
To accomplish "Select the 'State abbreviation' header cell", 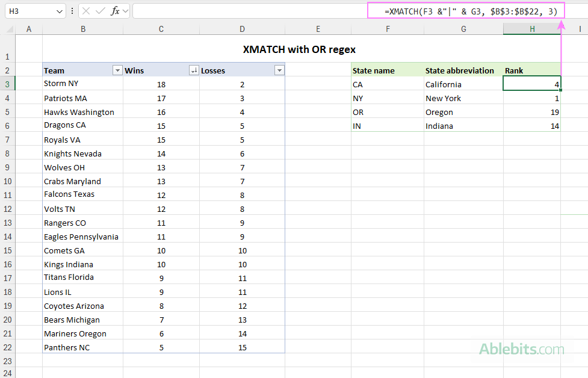I will pyautogui.click(x=459, y=70).
